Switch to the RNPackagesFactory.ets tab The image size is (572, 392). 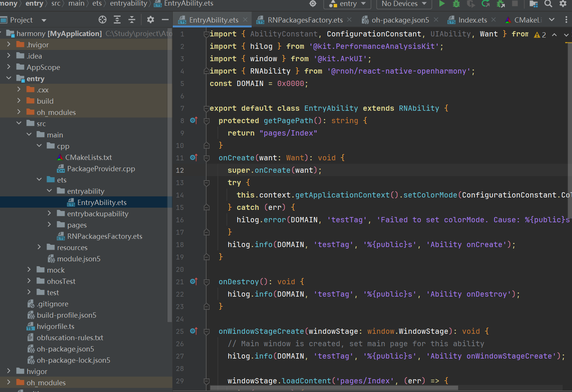tap(305, 20)
